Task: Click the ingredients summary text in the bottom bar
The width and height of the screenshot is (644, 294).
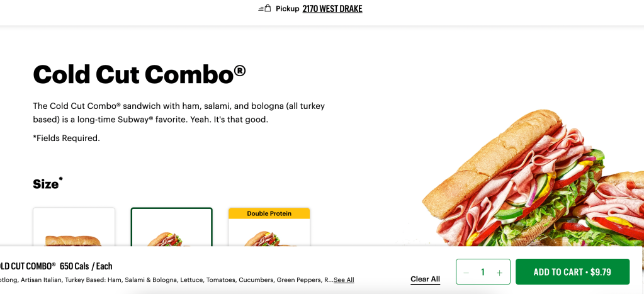Action: click(164, 280)
